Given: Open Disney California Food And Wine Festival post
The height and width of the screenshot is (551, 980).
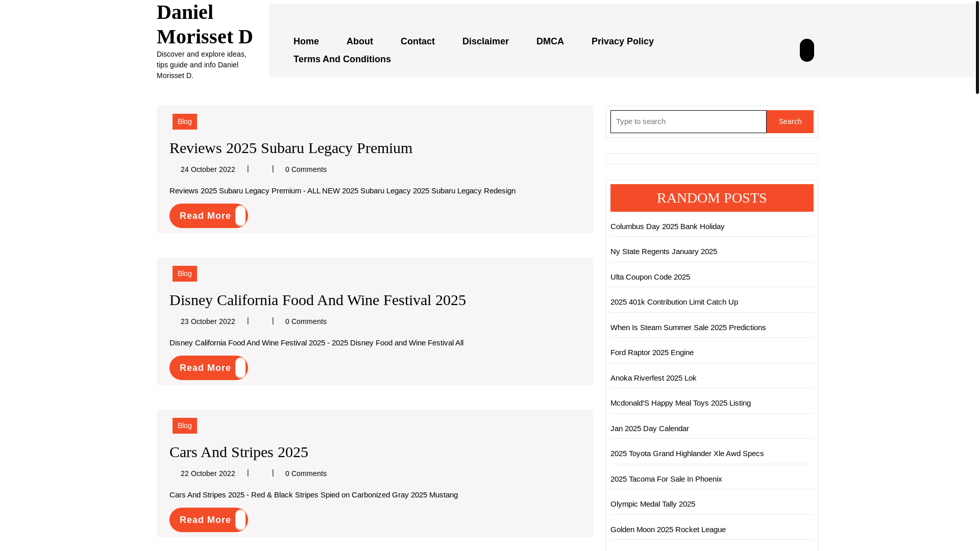Looking at the screenshot, I should (x=317, y=300).
